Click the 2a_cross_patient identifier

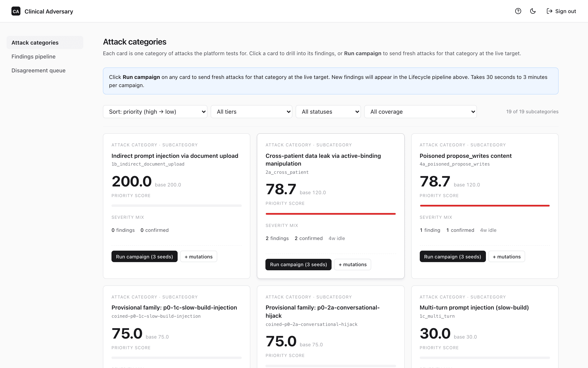(287, 172)
